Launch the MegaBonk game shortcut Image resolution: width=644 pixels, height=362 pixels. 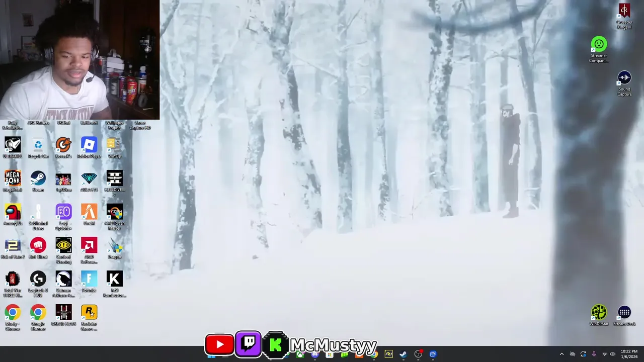click(x=13, y=181)
